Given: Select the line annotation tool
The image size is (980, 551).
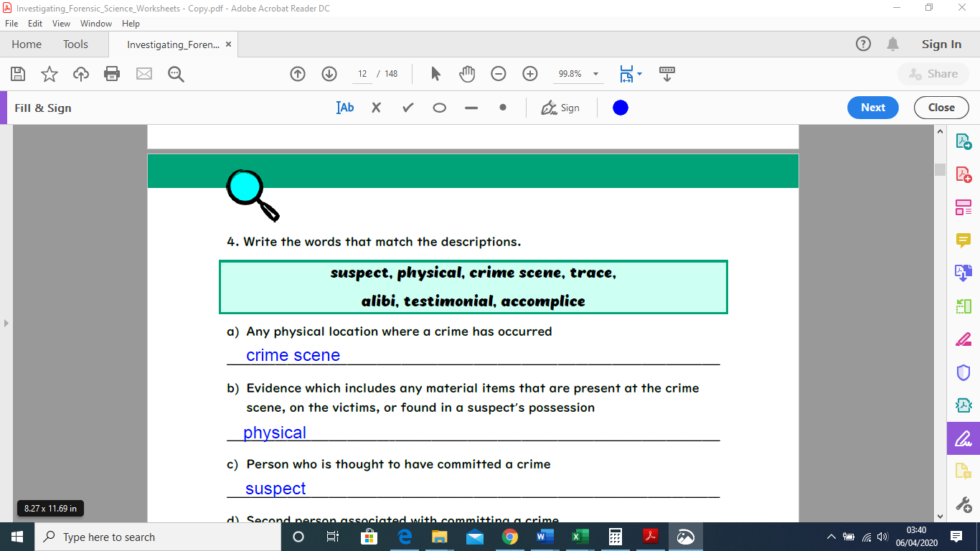Looking at the screenshot, I should [471, 108].
